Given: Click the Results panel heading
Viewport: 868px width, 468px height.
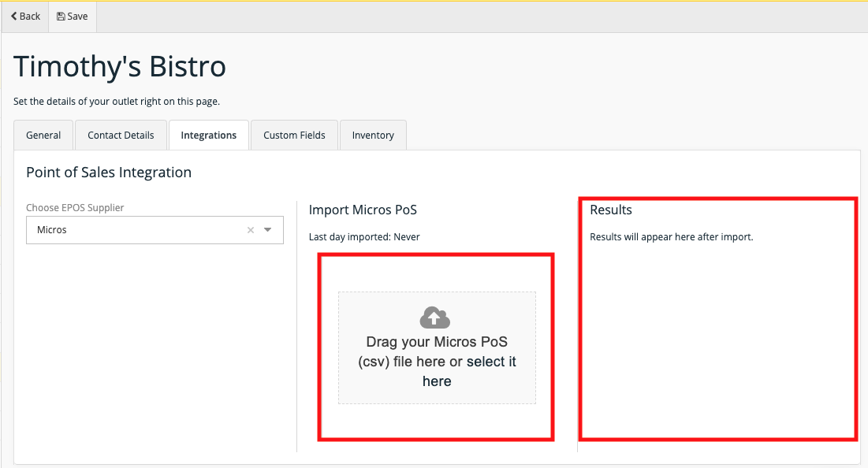Looking at the screenshot, I should (611, 210).
